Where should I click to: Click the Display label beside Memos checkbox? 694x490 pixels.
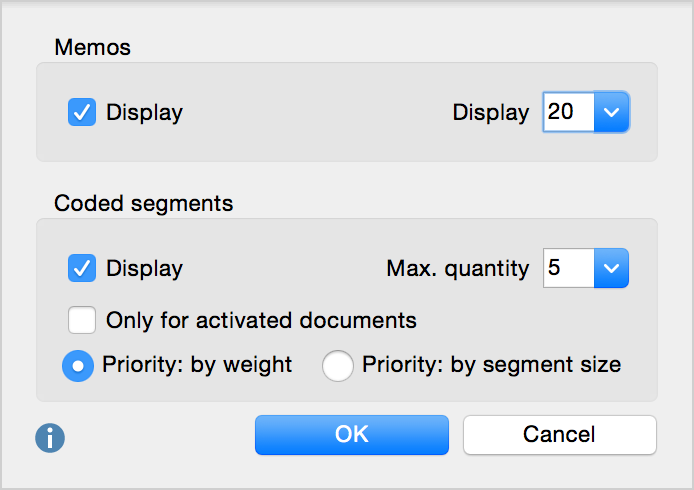pyautogui.click(x=144, y=112)
